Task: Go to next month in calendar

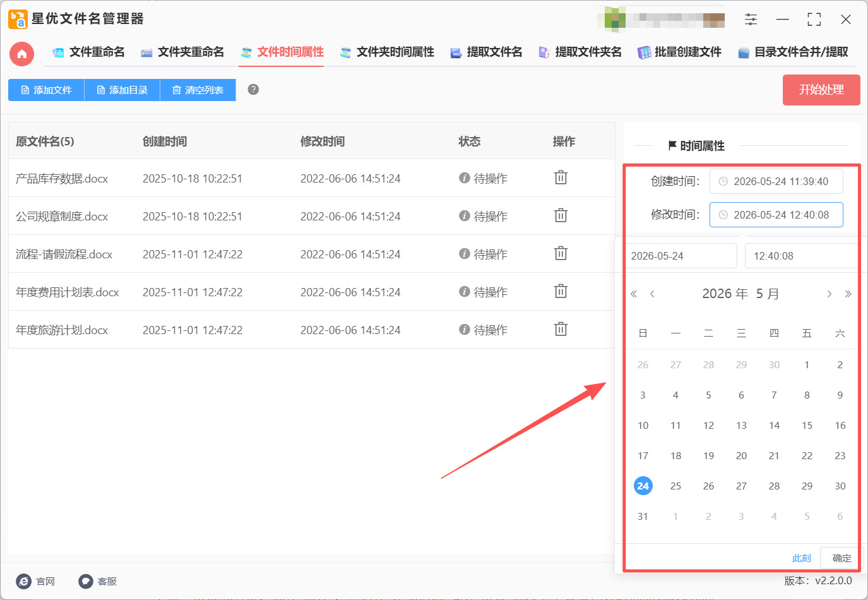Action: (x=829, y=294)
